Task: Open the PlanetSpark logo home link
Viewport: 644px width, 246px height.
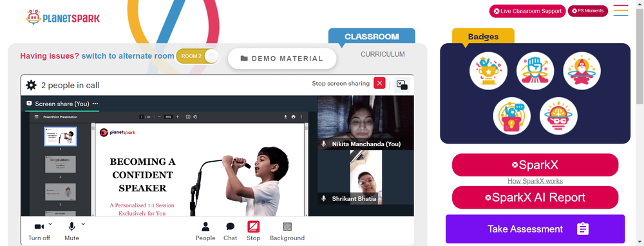Action: coord(62,17)
